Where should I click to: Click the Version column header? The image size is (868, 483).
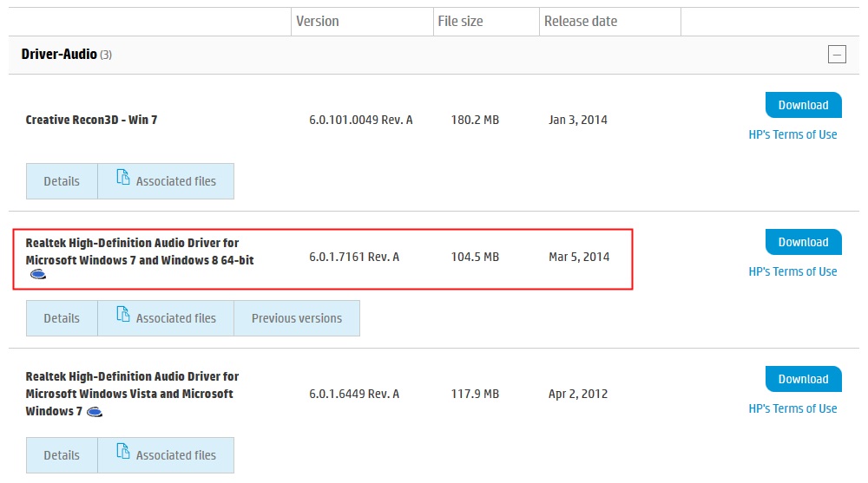tap(317, 21)
